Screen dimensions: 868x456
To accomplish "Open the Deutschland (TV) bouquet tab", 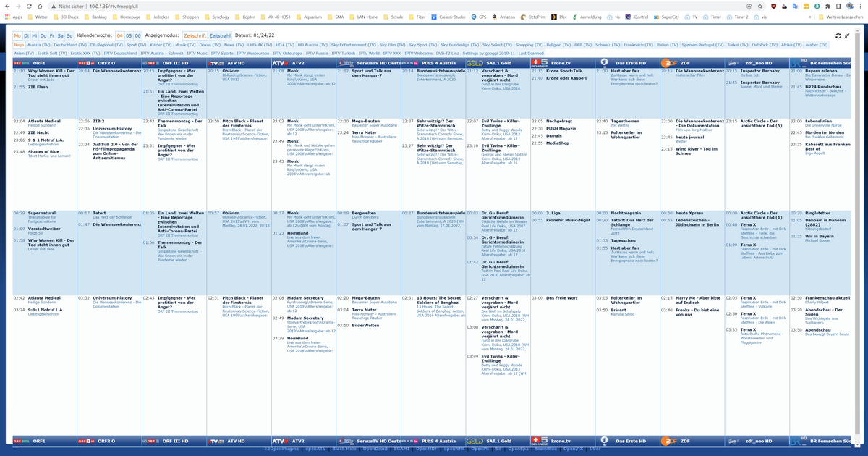I will 71,45.
